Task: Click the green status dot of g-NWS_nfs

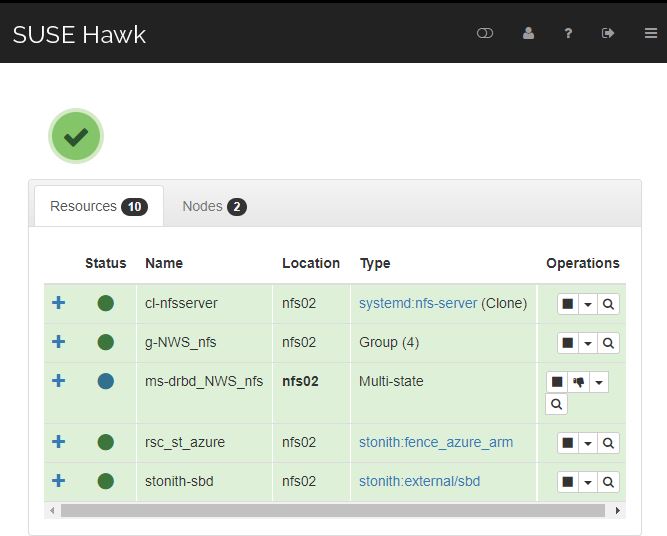Action: (105, 342)
